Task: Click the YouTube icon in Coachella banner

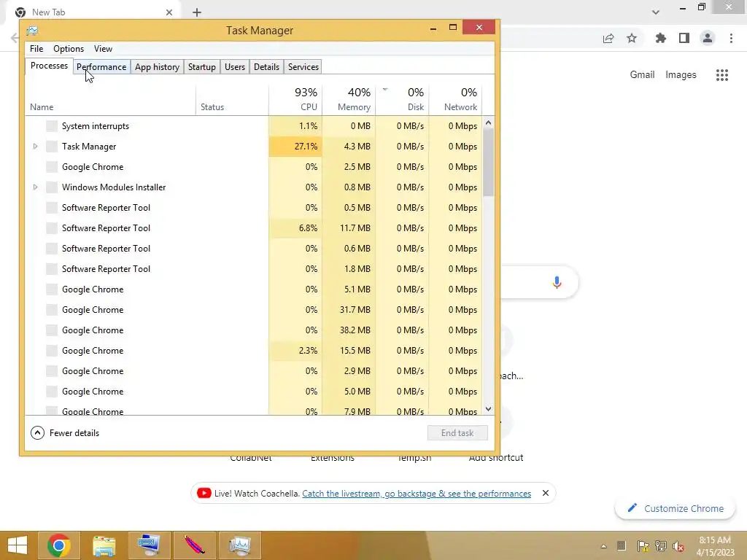Action: (x=204, y=493)
